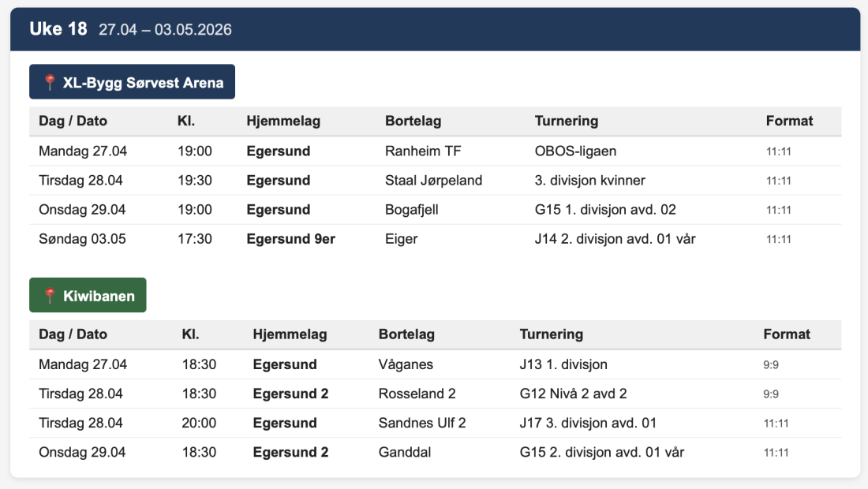Select the green Kiwibanen venue button
Screen dimensions: 868x489
(88, 296)
